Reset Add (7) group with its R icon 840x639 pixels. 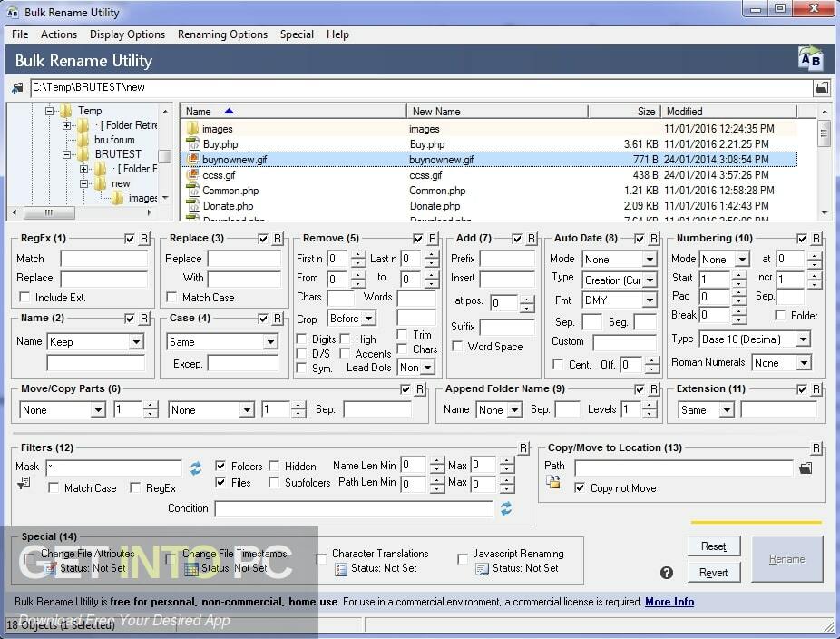pyautogui.click(x=532, y=238)
